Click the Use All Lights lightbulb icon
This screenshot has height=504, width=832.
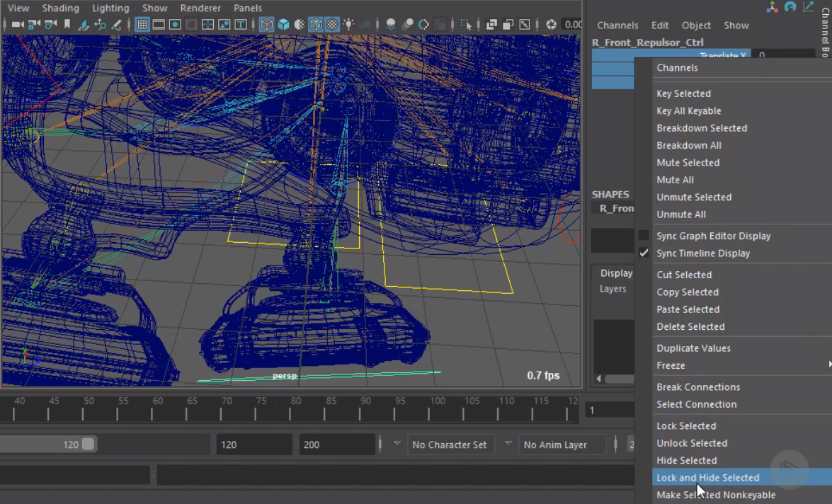(x=348, y=24)
